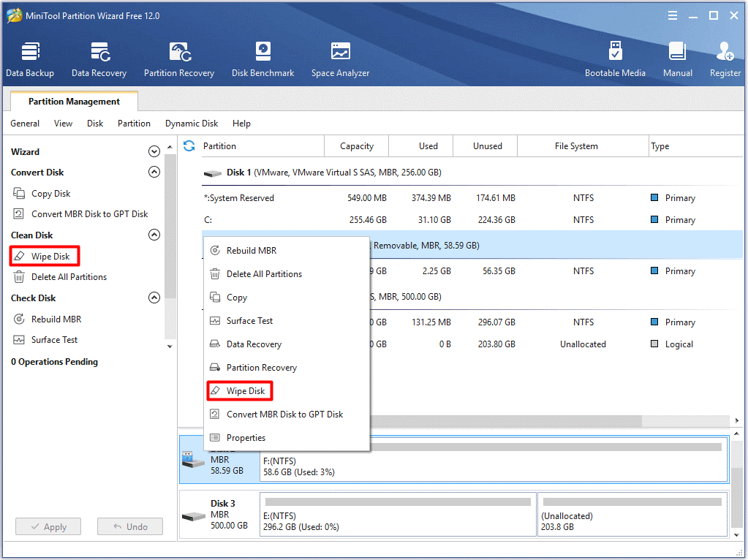Open the General menu
The height and width of the screenshot is (560, 748).
[25, 124]
